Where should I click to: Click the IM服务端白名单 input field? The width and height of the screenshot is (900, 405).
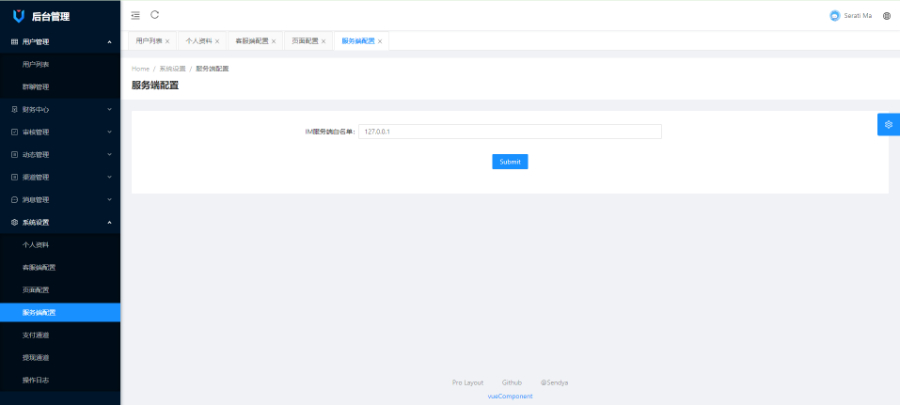tap(510, 131)
